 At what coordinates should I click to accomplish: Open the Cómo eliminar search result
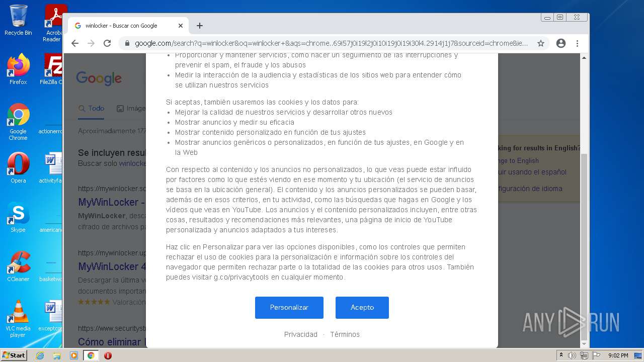point(112,342)
